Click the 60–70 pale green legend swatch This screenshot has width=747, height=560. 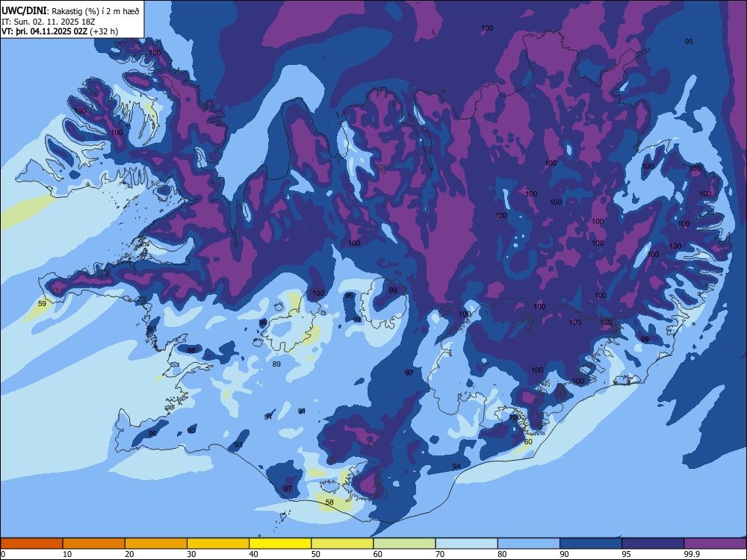(404, 544)
